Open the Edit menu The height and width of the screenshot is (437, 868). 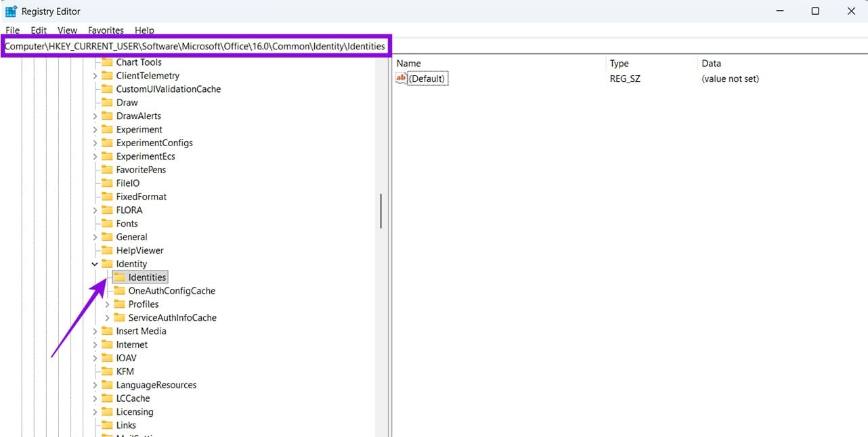tap(39, 30)
